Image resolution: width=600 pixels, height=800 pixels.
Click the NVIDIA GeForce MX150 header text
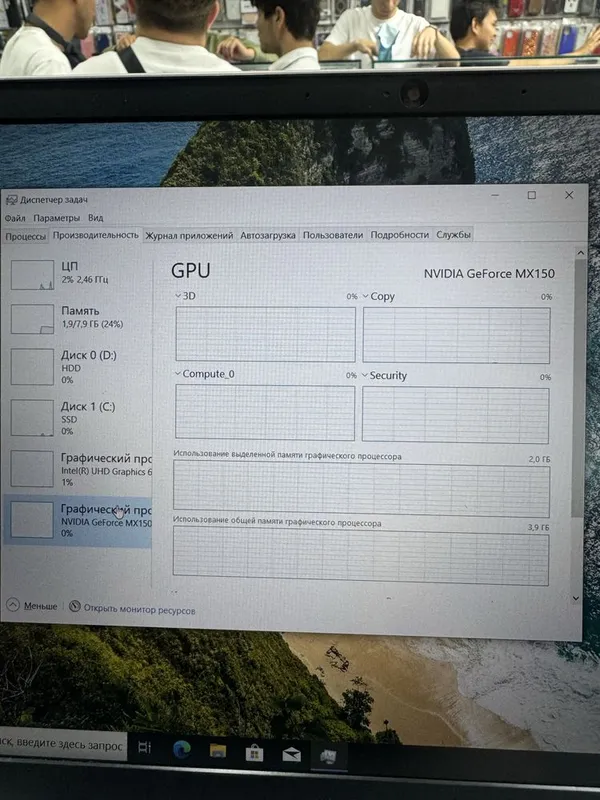(x=489, y=273)
